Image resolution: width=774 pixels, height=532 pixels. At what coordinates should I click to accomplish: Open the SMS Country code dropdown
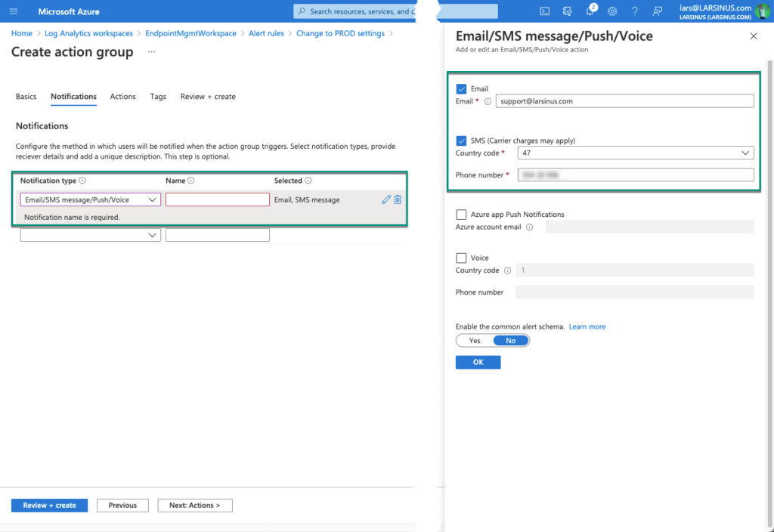635,153
